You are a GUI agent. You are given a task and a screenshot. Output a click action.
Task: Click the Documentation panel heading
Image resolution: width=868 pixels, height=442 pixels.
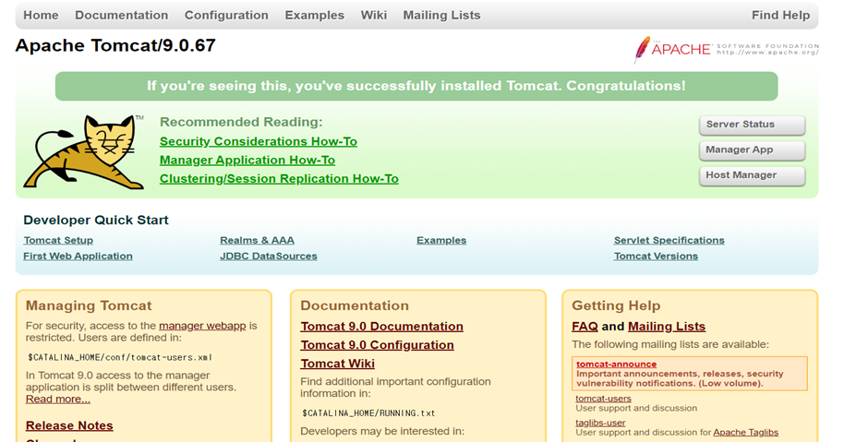(x=355, y=306)
